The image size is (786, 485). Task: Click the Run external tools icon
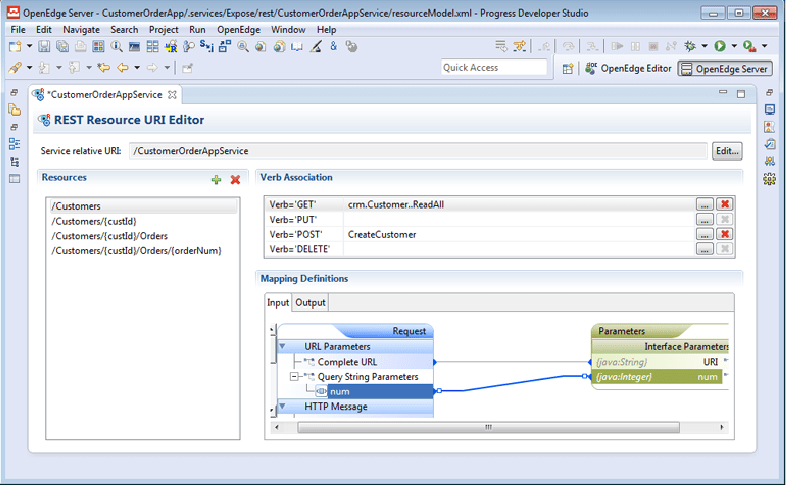pyautogui.click(x=749, y=46)
